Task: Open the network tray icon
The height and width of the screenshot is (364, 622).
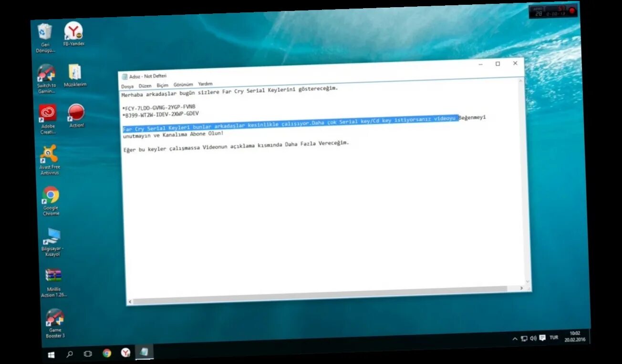Action: (524, 338)
